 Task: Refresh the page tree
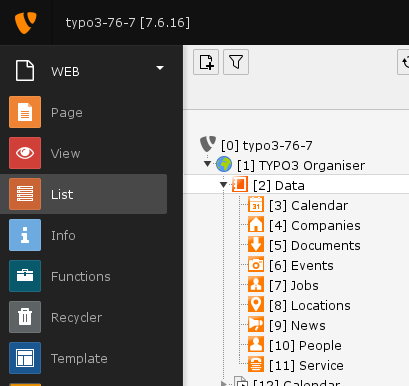click(404, 62)
